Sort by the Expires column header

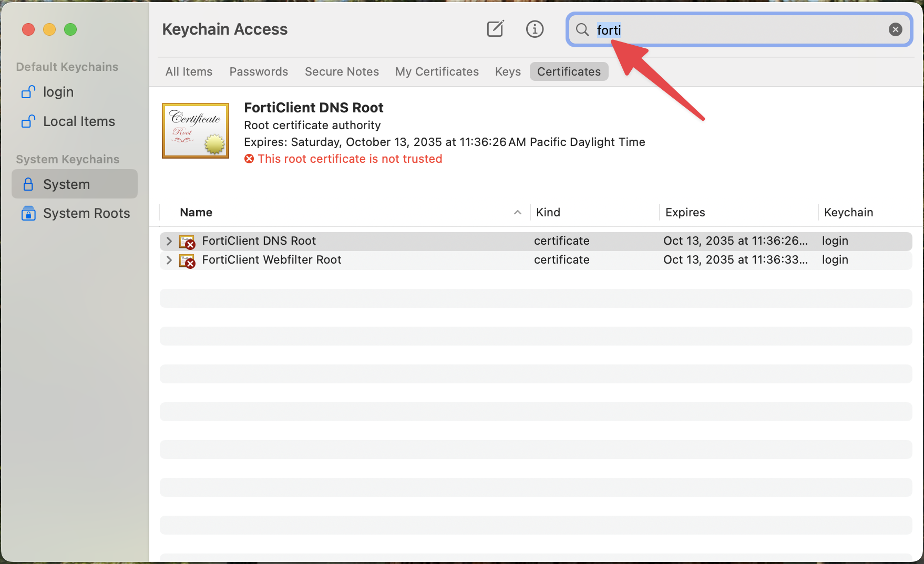tap(685, 213)
